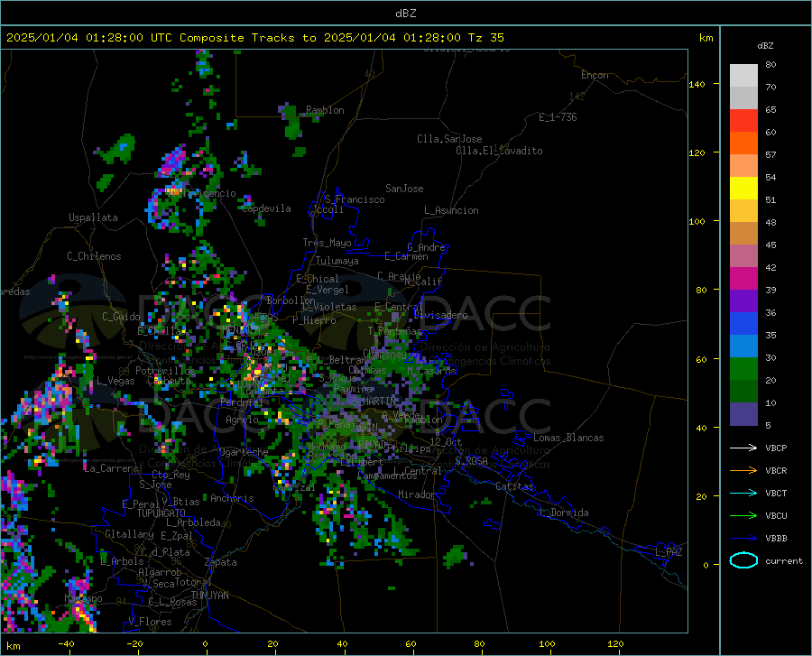The width and height of the screenshot is (812, 656).
Task: Click the Capdevila label on map
Action: [x=266, y=208]
